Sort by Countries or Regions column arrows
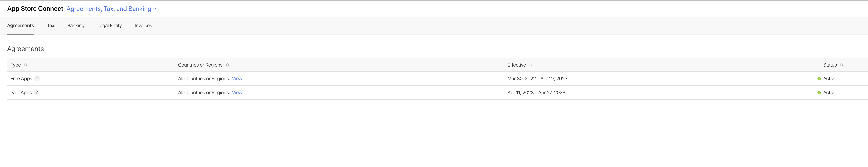 [x=227, y=65]
